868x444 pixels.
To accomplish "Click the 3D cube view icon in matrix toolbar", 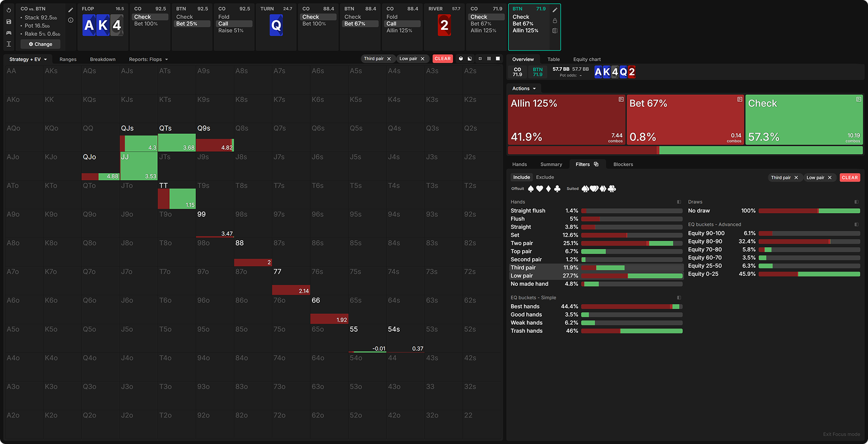I will pyautogui.click(x=461, y=59).
